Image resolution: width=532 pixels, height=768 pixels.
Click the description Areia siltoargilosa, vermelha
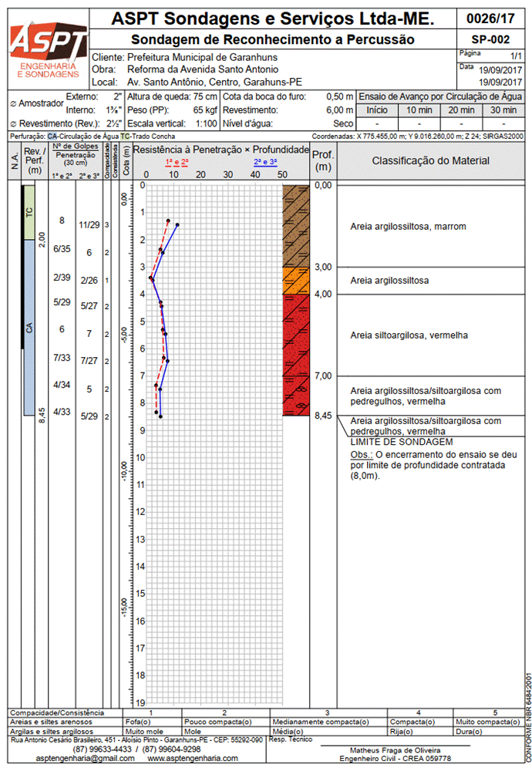(409, 335)
